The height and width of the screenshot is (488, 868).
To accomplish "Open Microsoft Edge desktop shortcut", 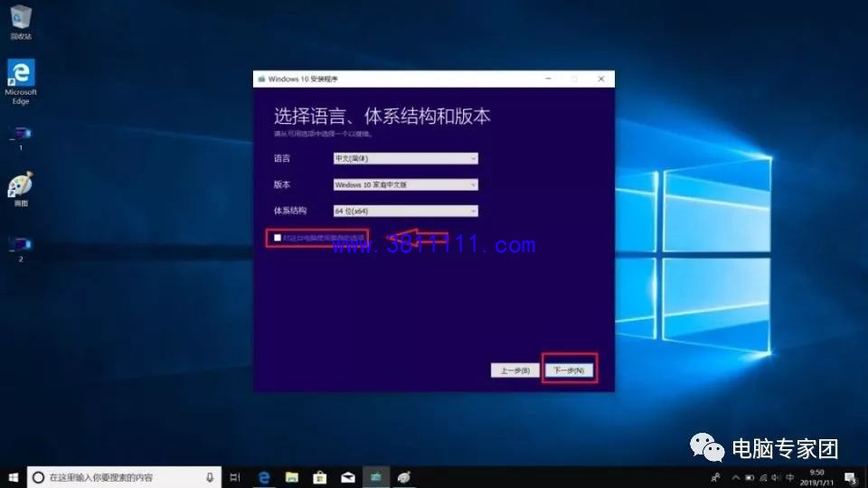I will tap(21, 81).
